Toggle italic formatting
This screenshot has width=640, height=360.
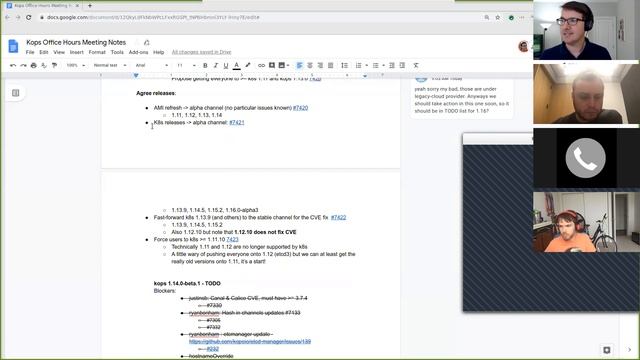tap(216, 65)
